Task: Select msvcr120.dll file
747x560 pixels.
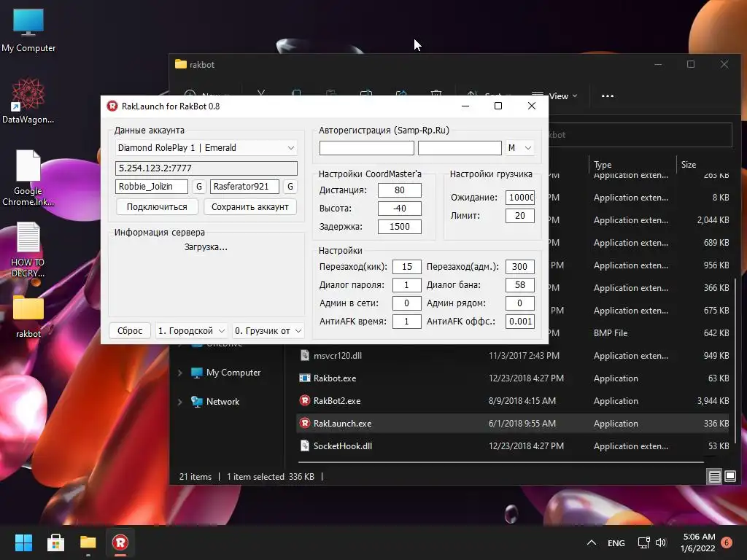Action: [337, 356]
